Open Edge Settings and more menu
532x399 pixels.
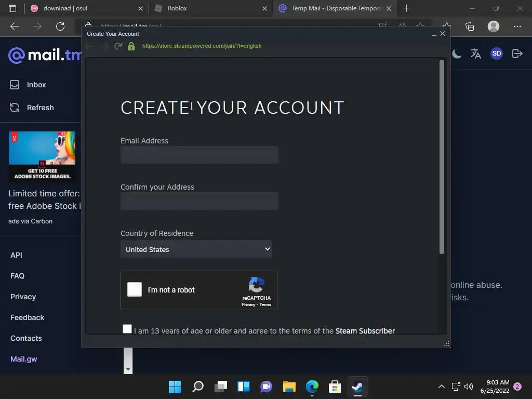tap(517, 26)
